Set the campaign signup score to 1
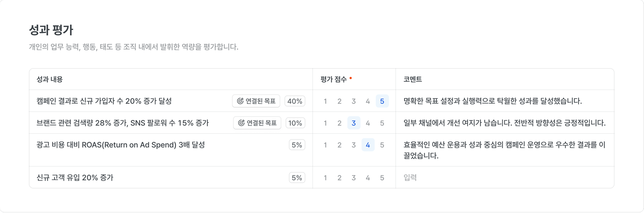The width and height of the screenshot is (644, 213). pos(325,101)
